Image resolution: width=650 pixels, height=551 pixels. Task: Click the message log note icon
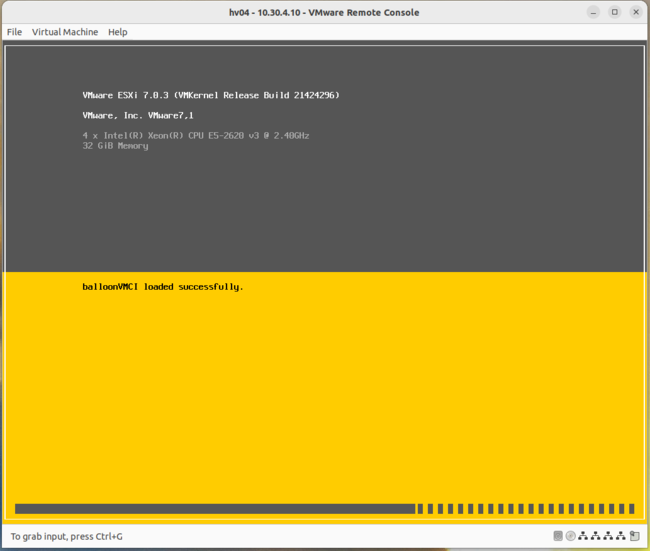coord(634,536)
